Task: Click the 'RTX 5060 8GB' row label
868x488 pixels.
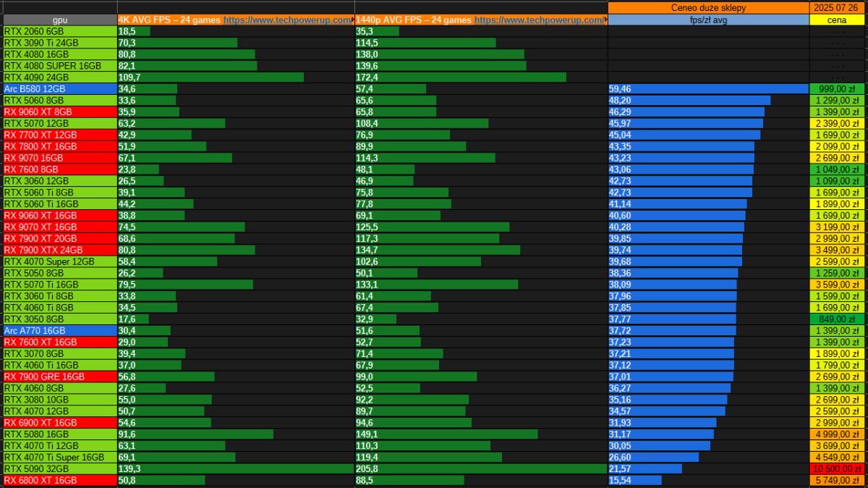Action: click(x=60, y=101)
